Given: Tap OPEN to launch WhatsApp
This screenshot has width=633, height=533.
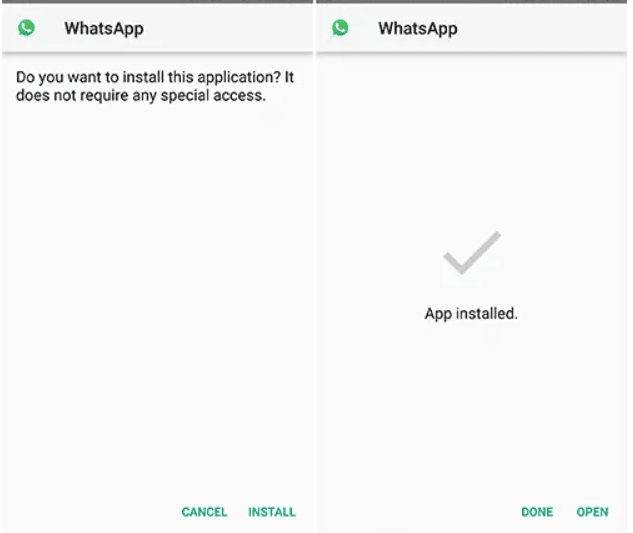Looking at the screenshot, I should [592, 512].
